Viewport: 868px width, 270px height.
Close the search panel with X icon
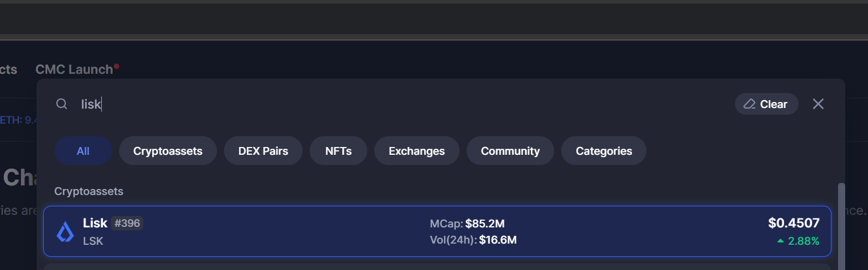(x=818, y=104)
